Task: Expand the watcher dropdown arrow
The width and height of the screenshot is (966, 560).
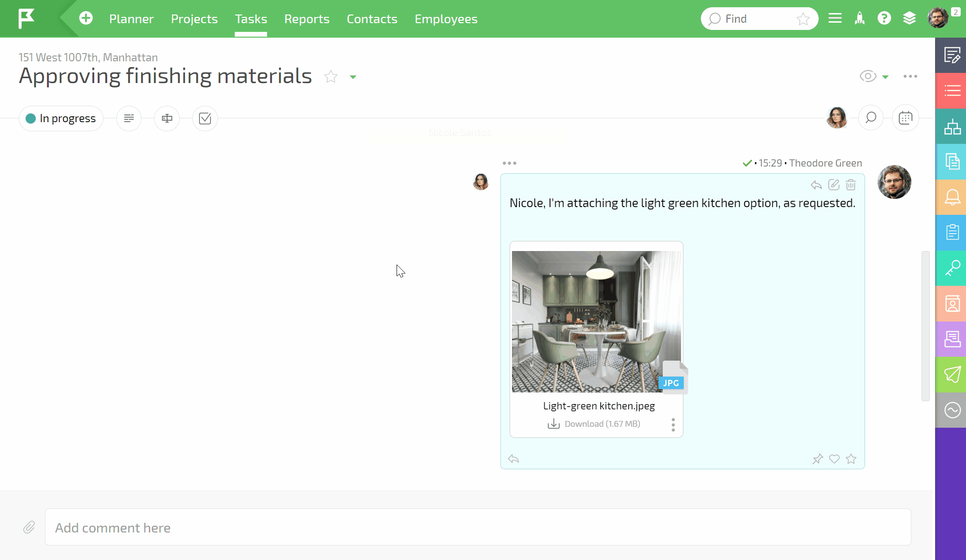Action: pos(885,76)
